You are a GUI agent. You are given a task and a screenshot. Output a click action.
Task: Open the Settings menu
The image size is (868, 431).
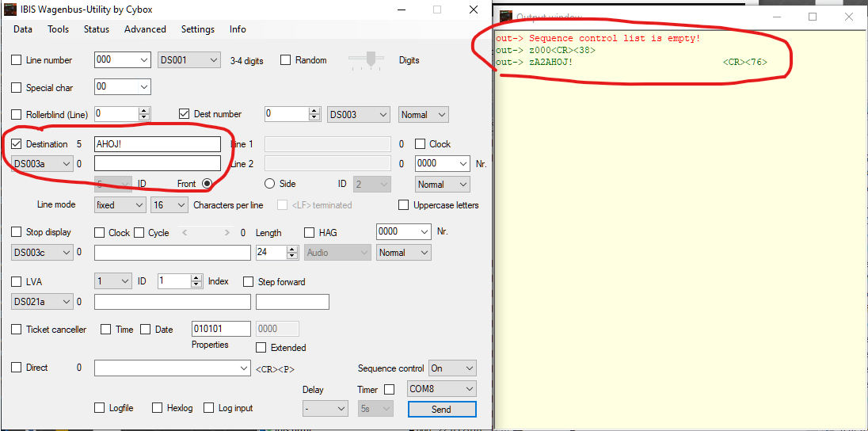(198, 29)
